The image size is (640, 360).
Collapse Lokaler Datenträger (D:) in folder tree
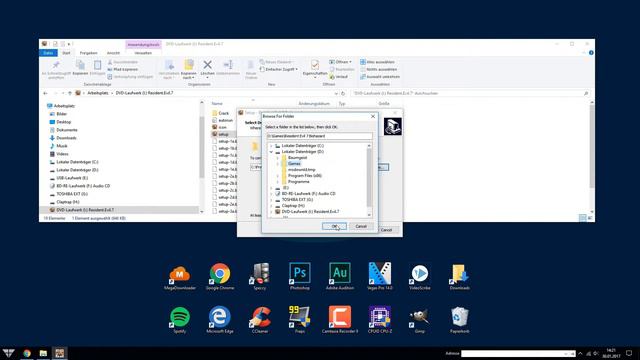coord(271,152)
